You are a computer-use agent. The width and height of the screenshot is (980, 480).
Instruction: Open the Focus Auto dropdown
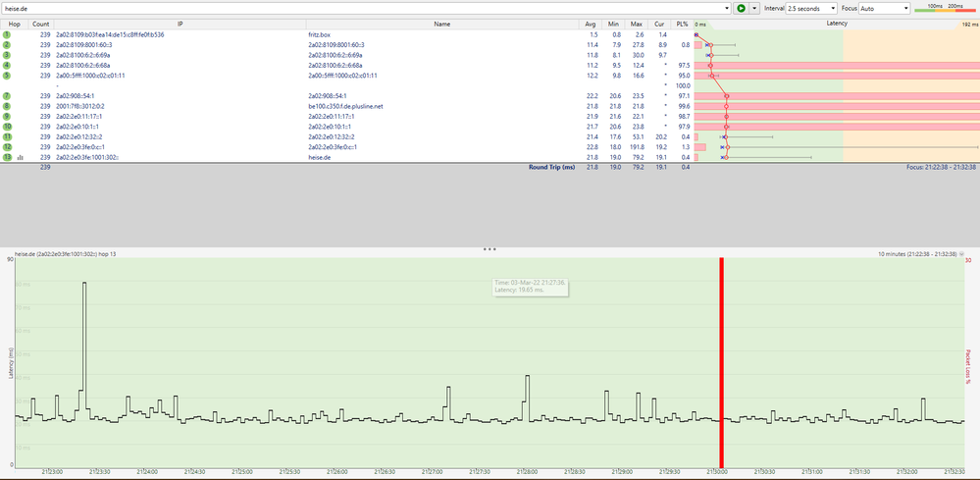(885, 8)
